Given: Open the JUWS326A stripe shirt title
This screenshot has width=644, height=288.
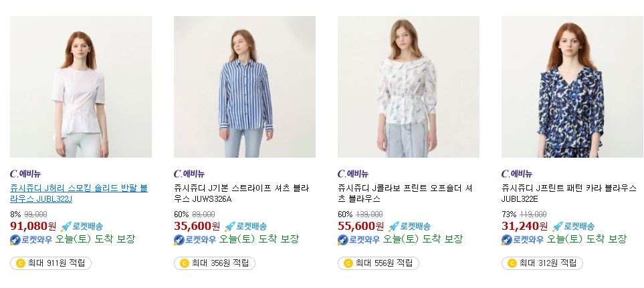Looking at the screenshot, I should (x=241, y=194).
